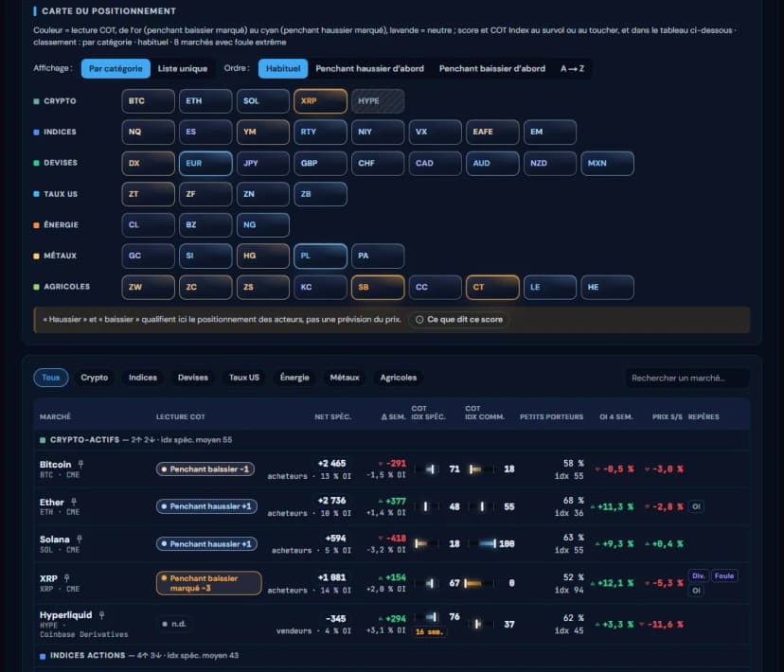
Task: Set order to Habituel
Action: click(x=283, y=68)
